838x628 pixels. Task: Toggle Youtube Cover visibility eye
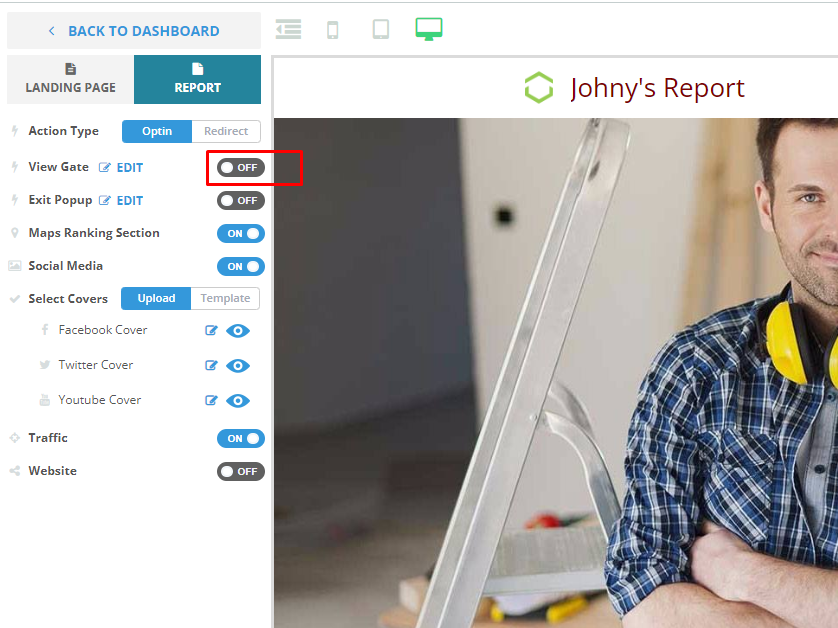coord(238,401)
